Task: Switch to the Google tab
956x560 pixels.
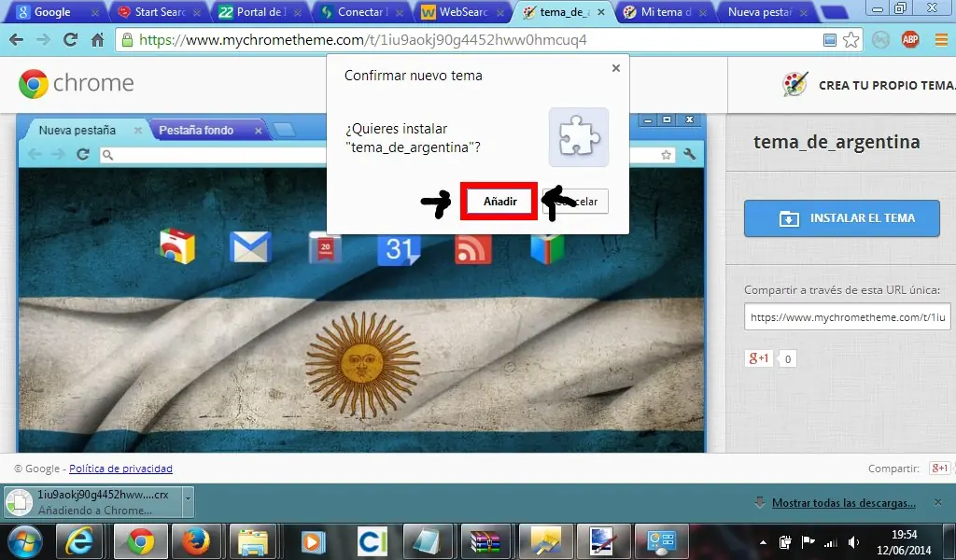Action: 53,11
